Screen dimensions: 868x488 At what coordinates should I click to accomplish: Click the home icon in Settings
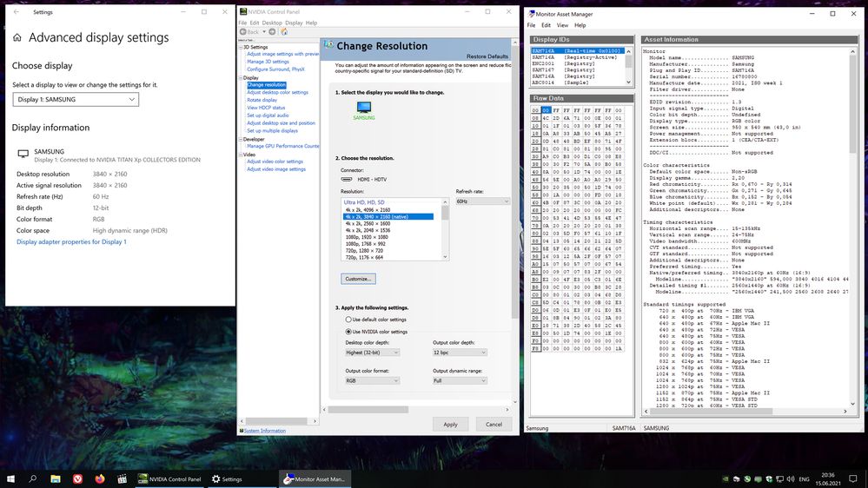17,37
